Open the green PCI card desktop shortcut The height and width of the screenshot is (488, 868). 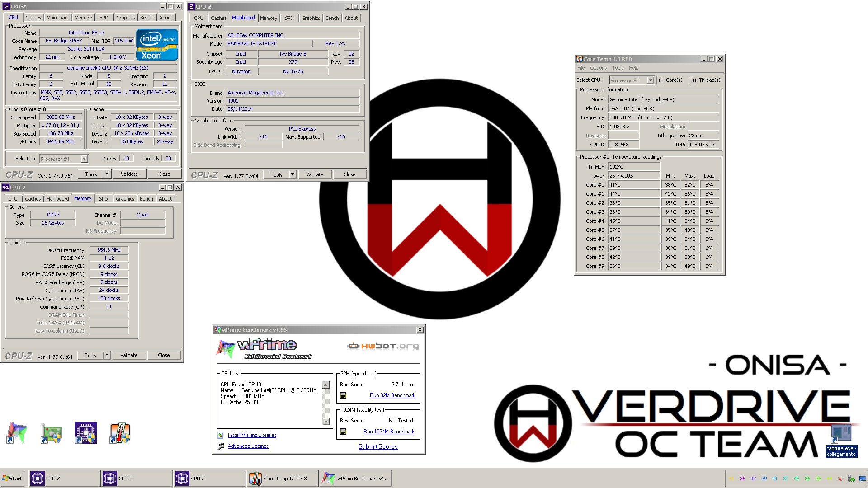click(51, 432)
